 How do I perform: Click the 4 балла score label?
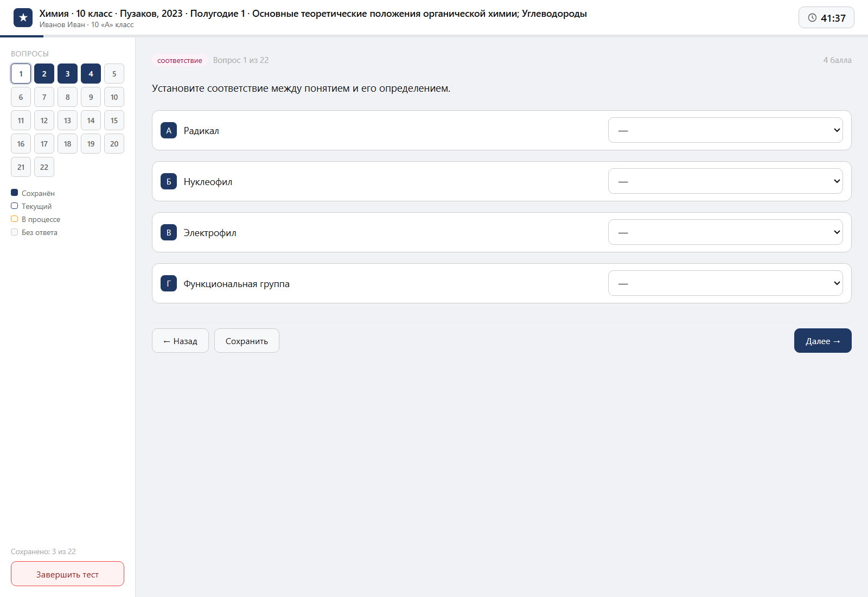coord(837,60)
